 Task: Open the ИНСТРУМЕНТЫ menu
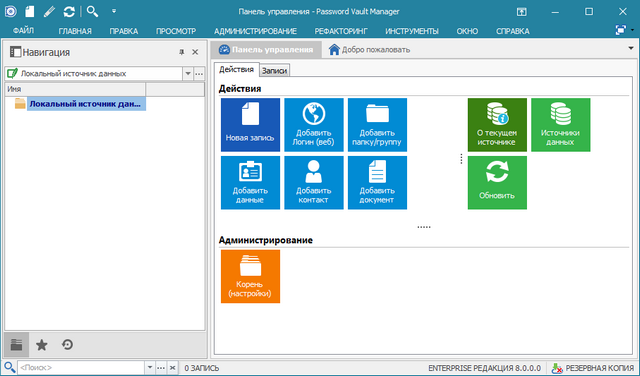(412, 31)
